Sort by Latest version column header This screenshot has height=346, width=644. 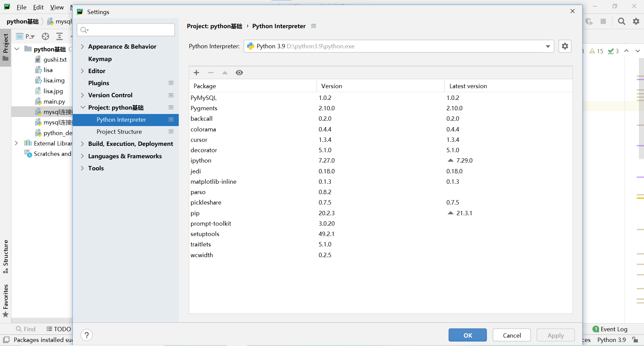tap(508, 86)
